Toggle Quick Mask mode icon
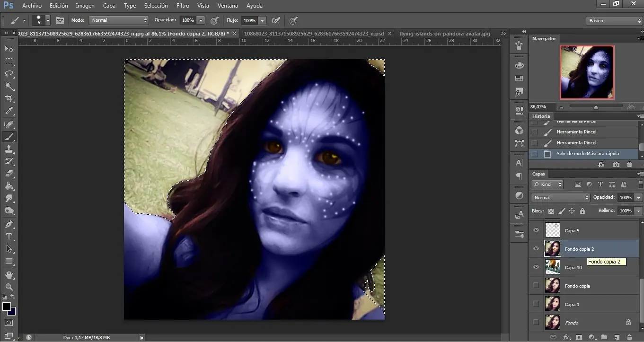The image size is (644, 342). coord(9,323)
